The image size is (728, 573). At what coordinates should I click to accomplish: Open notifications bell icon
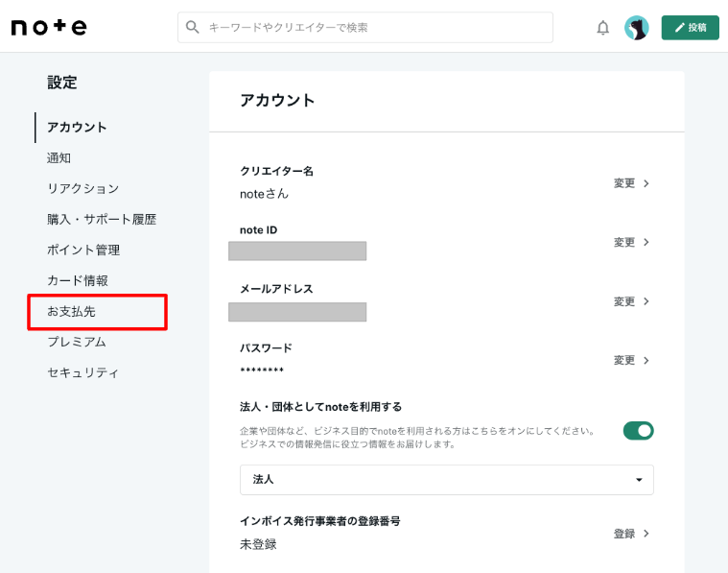click(x=602, y=28)
